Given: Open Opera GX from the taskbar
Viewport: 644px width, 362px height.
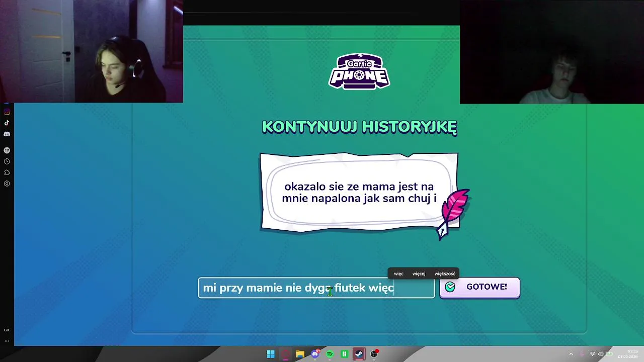Looking at the screenshot, I should pyautogui.click(x=285, y=354).
